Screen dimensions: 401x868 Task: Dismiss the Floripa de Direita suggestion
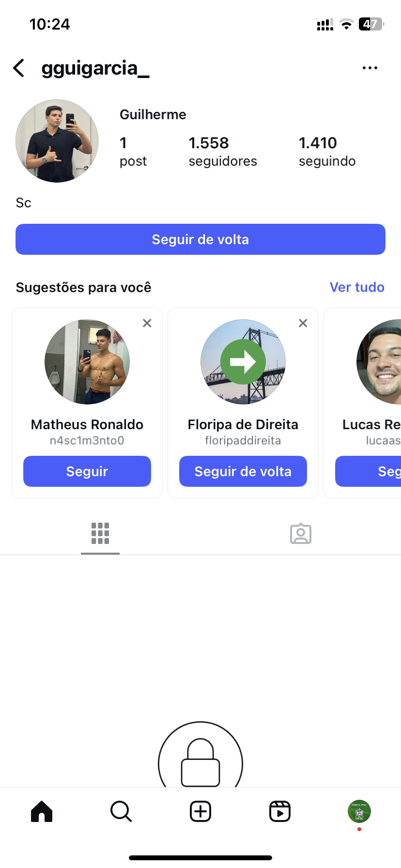[303, 323]
